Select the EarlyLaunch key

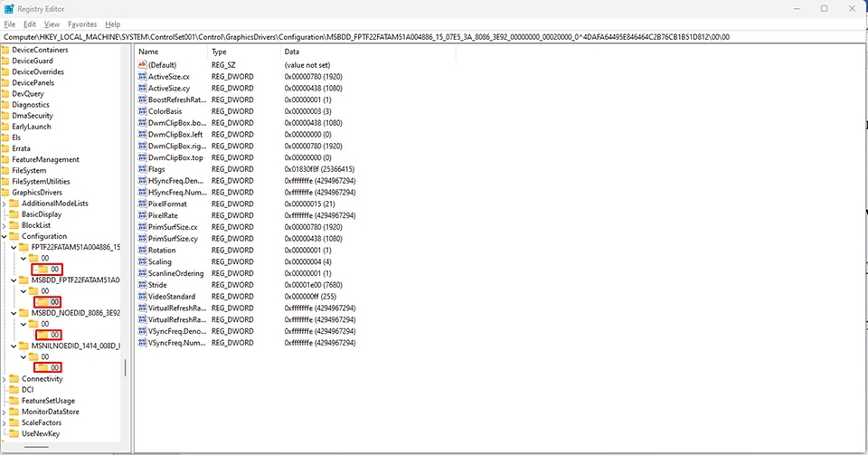click(31, 127)
